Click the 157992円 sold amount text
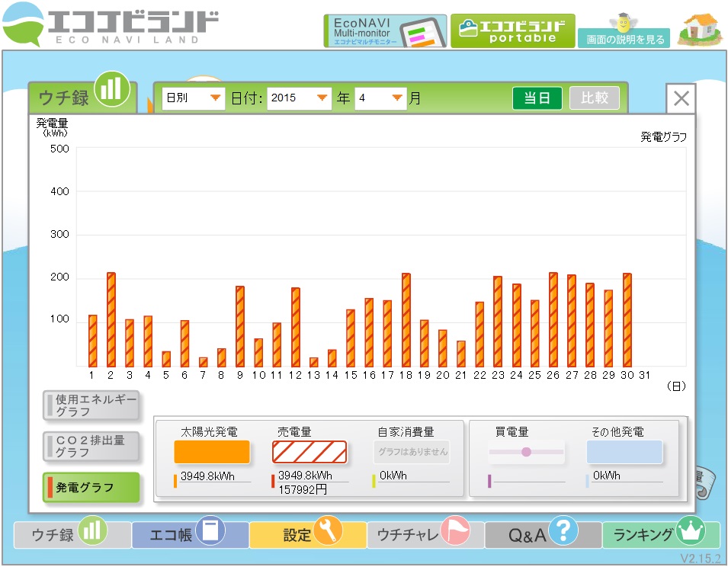The image size is (728, 567). point(302,489)
